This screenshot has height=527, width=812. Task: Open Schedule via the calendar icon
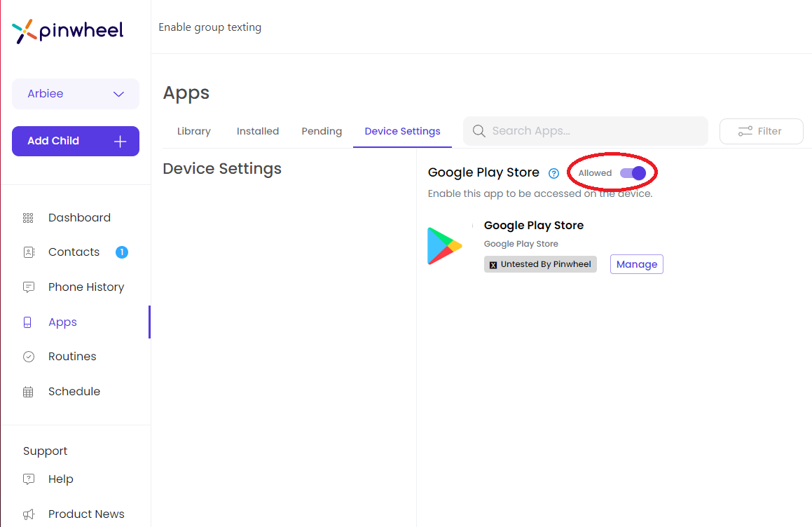[28, 391]
